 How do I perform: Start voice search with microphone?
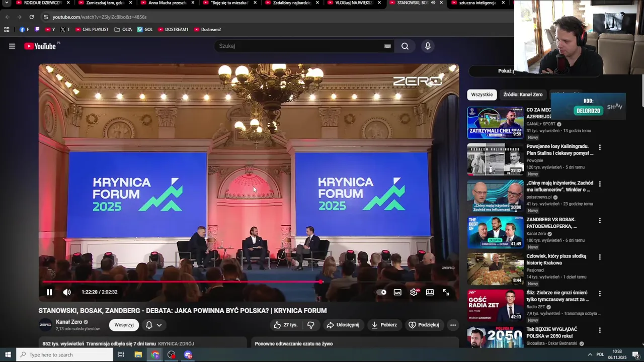(x=428, y=46)
